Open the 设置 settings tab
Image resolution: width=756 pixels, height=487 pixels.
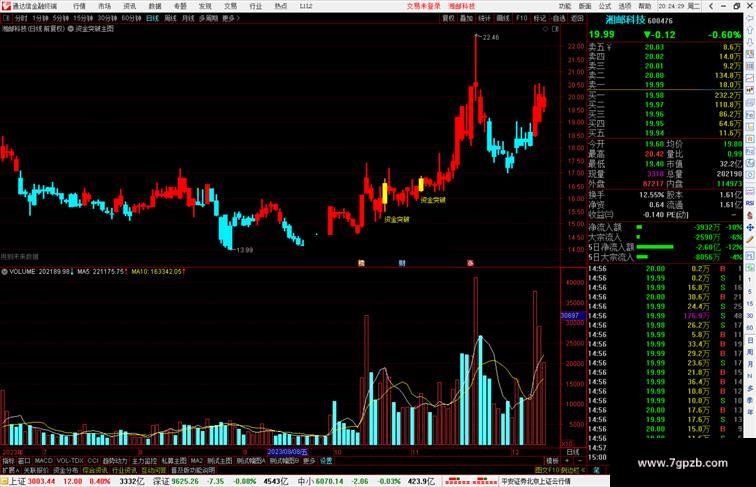[326, 461]
